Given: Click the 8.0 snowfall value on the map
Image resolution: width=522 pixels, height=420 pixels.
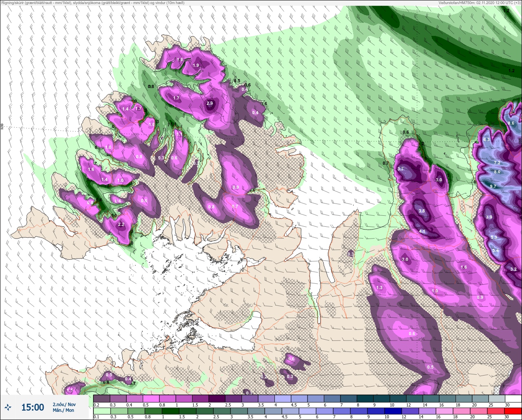Looking at the screenshot, I should point(497,172).
